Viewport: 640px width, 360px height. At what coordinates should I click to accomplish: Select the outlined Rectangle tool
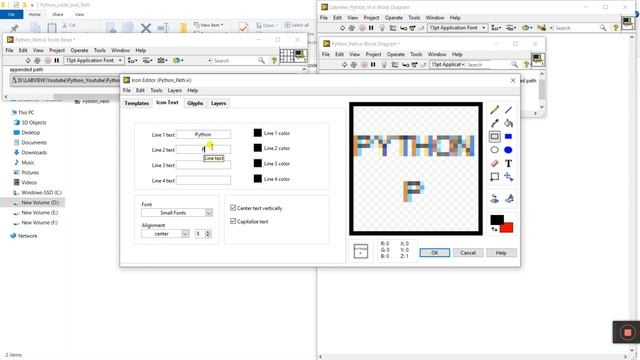point(494,136)
